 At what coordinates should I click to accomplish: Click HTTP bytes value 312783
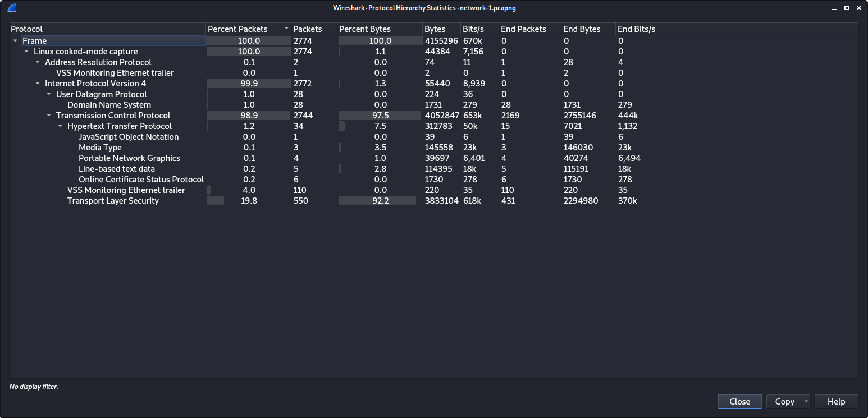(x=440, y=126)
